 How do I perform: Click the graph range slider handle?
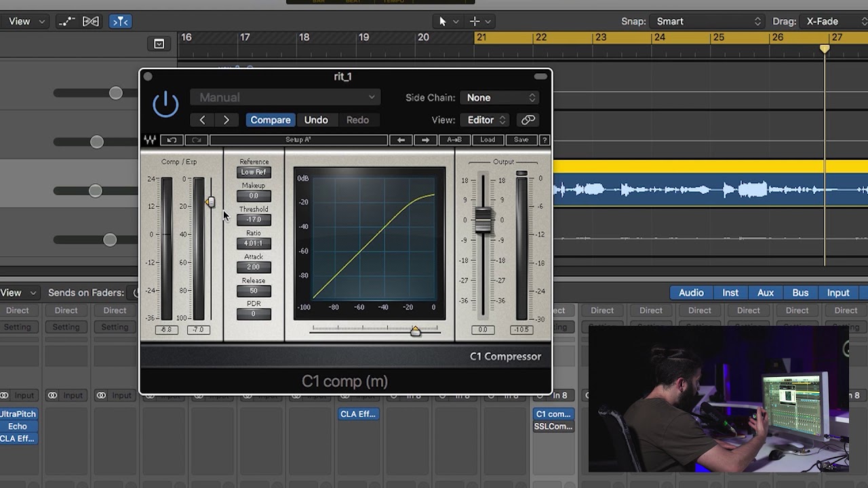tap(415, 330)
